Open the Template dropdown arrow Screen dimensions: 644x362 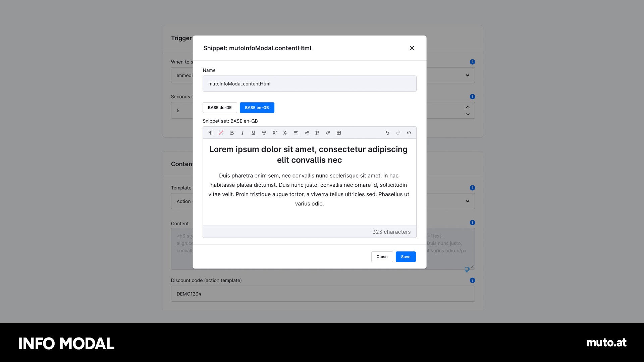468,201
